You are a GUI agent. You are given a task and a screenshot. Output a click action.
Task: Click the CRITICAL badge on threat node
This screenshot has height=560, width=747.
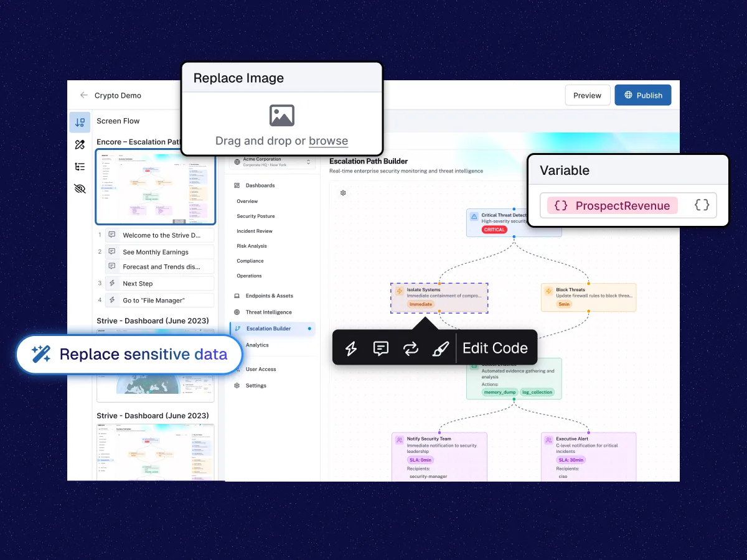point(494,230)
